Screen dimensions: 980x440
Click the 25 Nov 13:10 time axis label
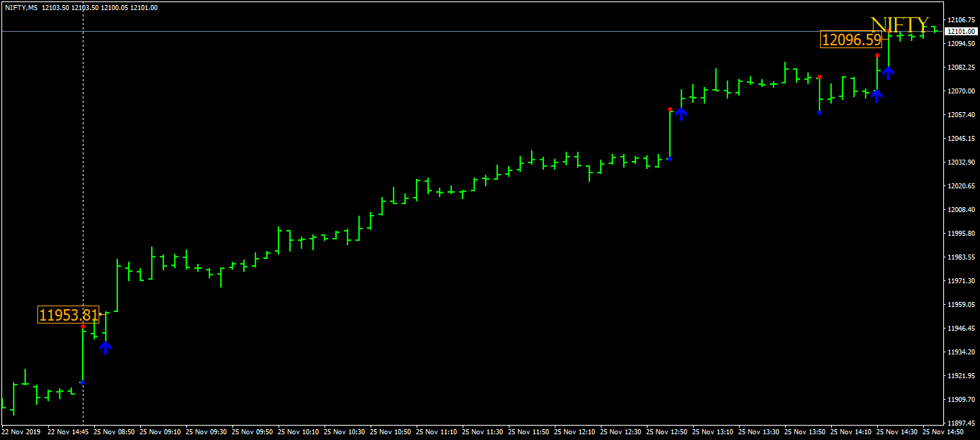pyautogui.click(x=713, y=433)
